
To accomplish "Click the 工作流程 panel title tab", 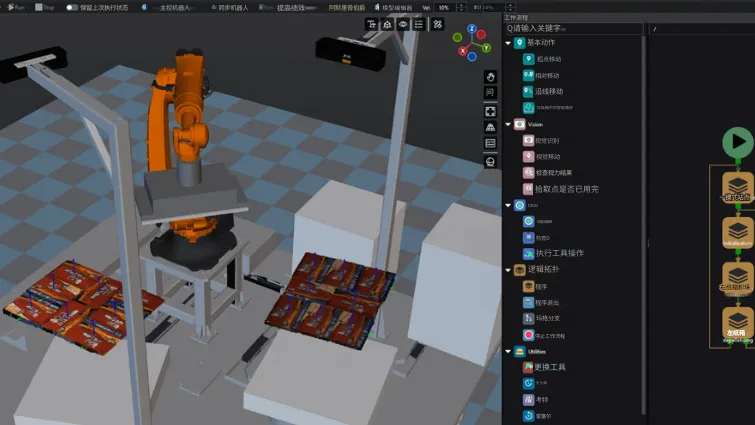I will tap(516, 18).
